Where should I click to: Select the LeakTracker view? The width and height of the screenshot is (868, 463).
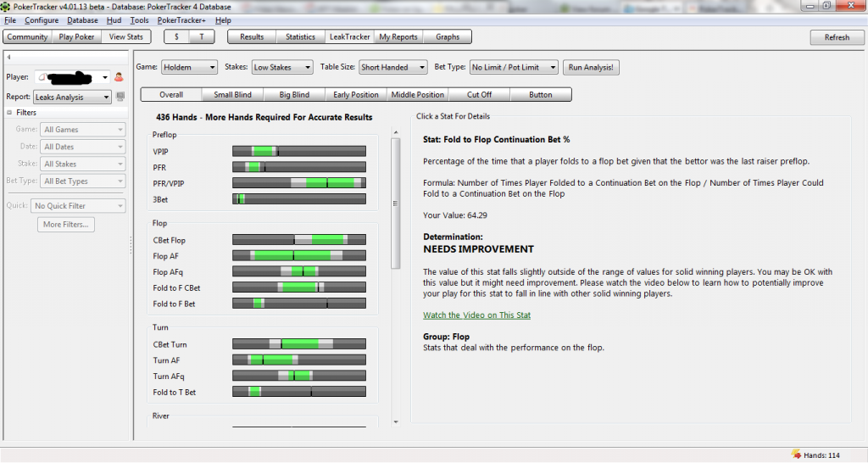point(349,36)
